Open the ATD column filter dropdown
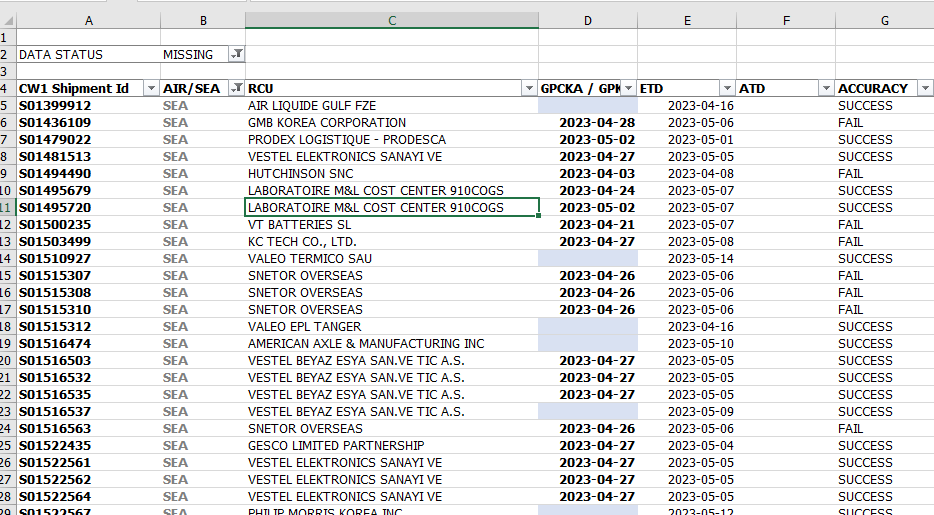 click(x=826, y=88)
